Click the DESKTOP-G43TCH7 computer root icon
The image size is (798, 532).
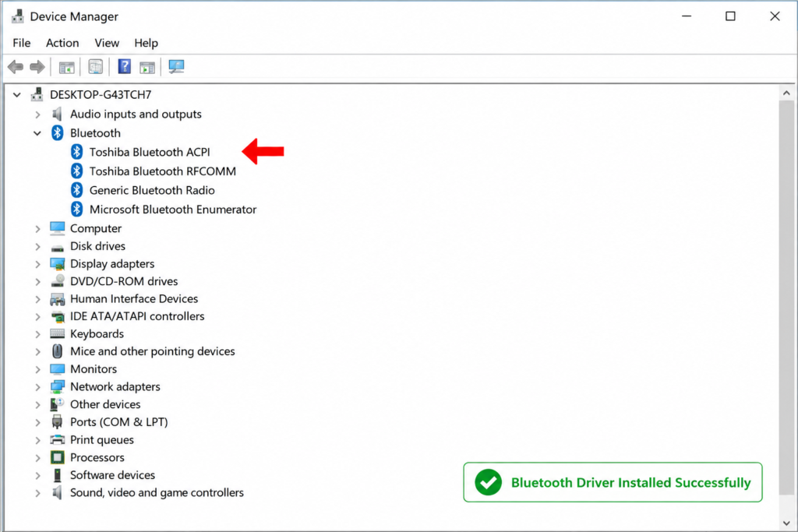click(x=37, y=94)
